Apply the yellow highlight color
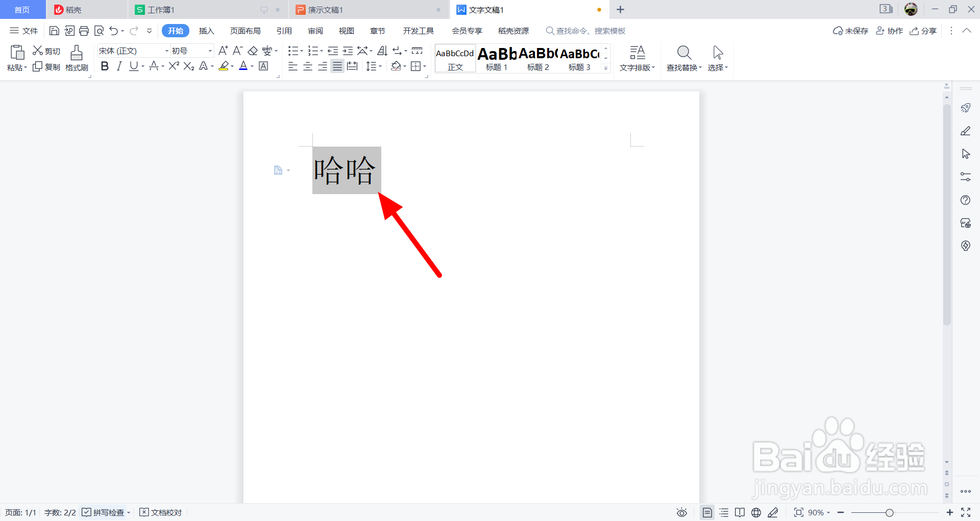 click(224, 66)
